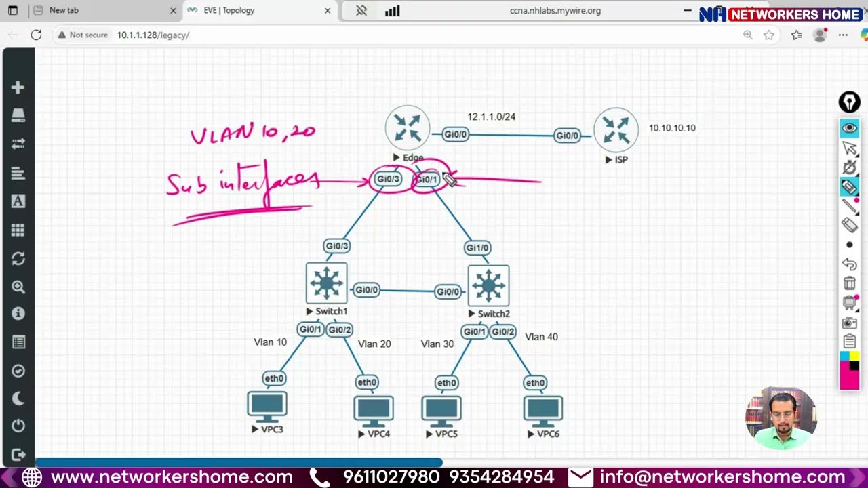Open the Networks arrows icon in sidebar

click(x=18, y=144)
